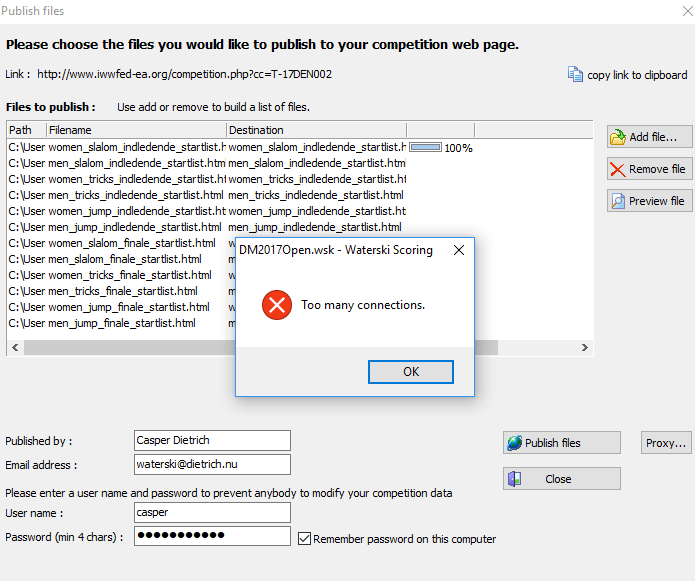695x581 pixels.
Task: Open the Proxy settings button
Action: pos(665,443)
